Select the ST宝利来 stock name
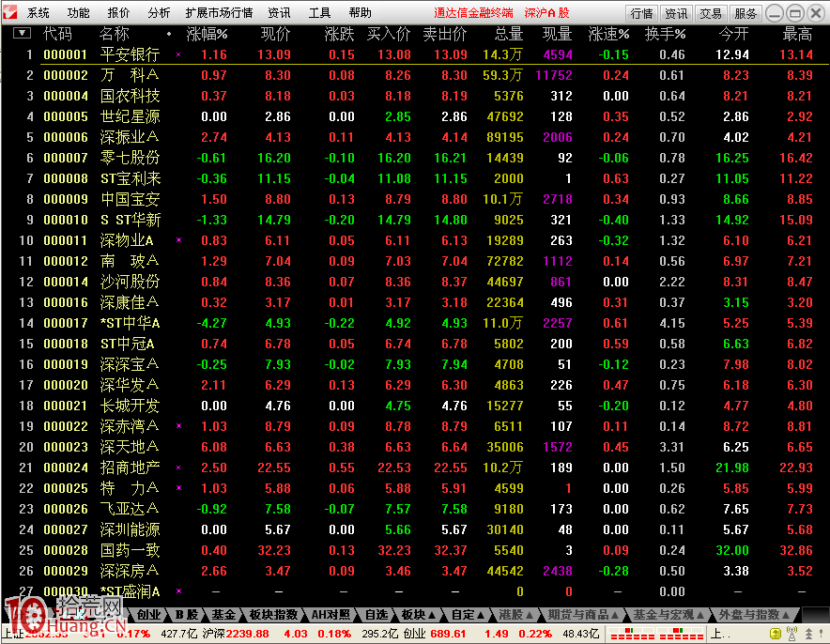The height and width of the screenshot is (644, 830). [131, 178]
